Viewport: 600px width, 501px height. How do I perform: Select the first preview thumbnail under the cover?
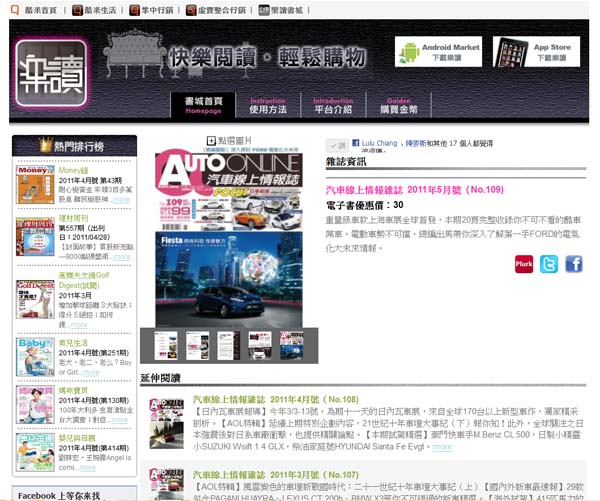pos(169,345)
